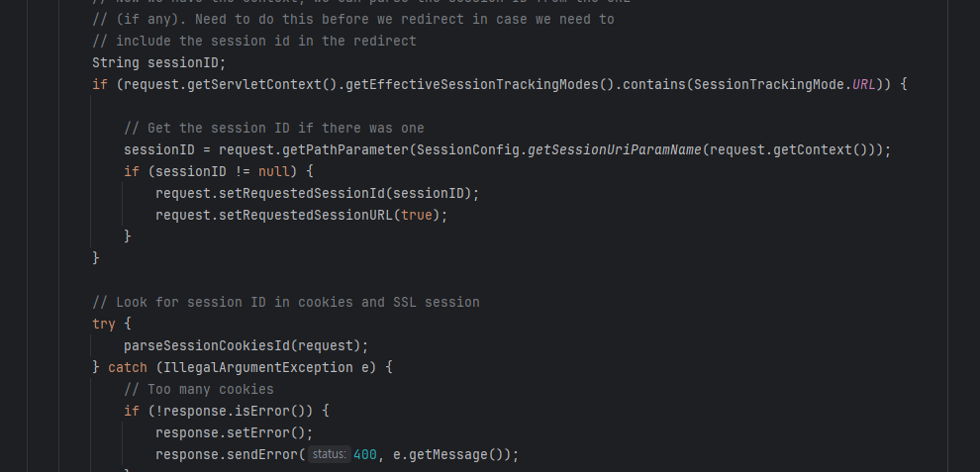Click the 'catch' keyword

pos(128,367)
